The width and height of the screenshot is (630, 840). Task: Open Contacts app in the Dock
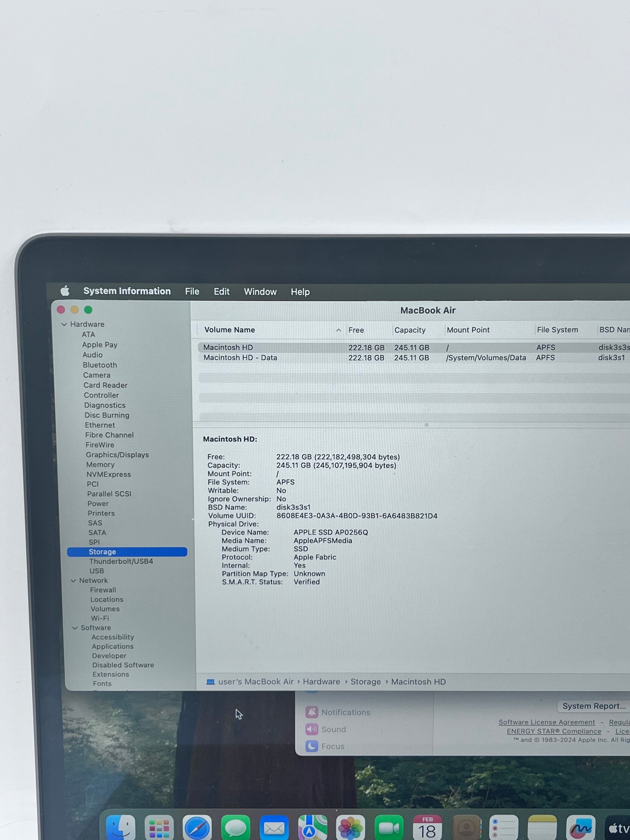coord(466,827)
